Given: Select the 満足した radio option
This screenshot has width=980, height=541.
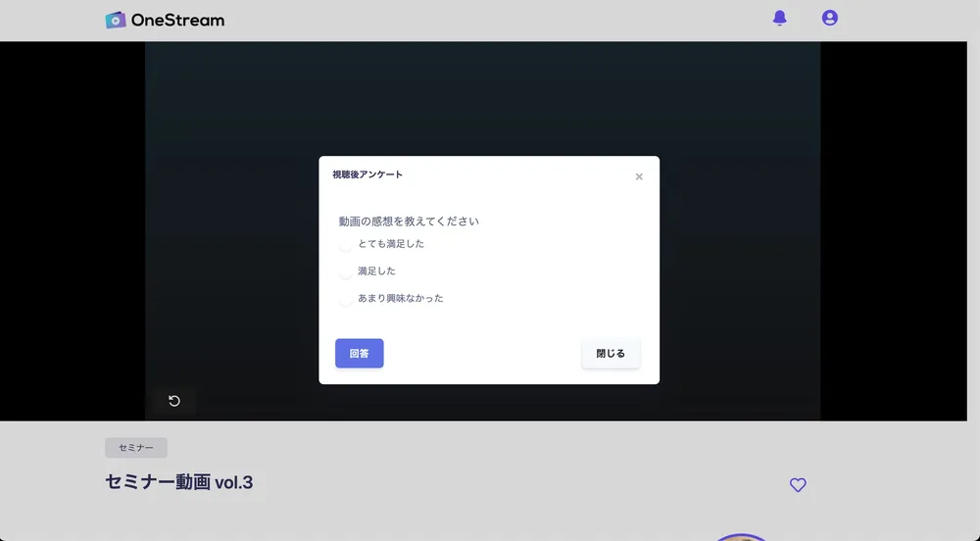Looking at the screenshot, I should [345, 271].
